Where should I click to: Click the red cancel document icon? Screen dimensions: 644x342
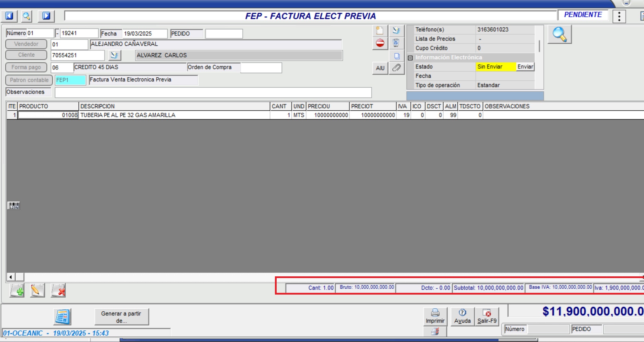coord(380,43)
